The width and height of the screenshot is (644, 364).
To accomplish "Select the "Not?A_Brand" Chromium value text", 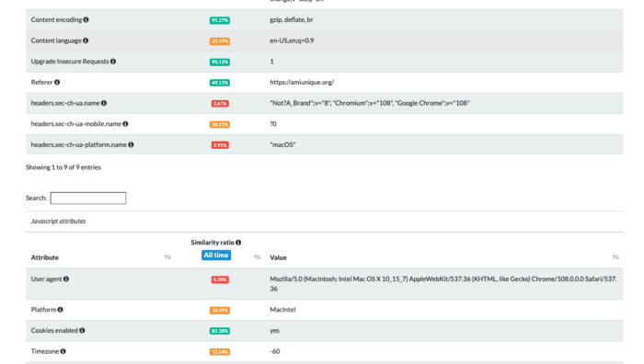I will tap(370, 104).
